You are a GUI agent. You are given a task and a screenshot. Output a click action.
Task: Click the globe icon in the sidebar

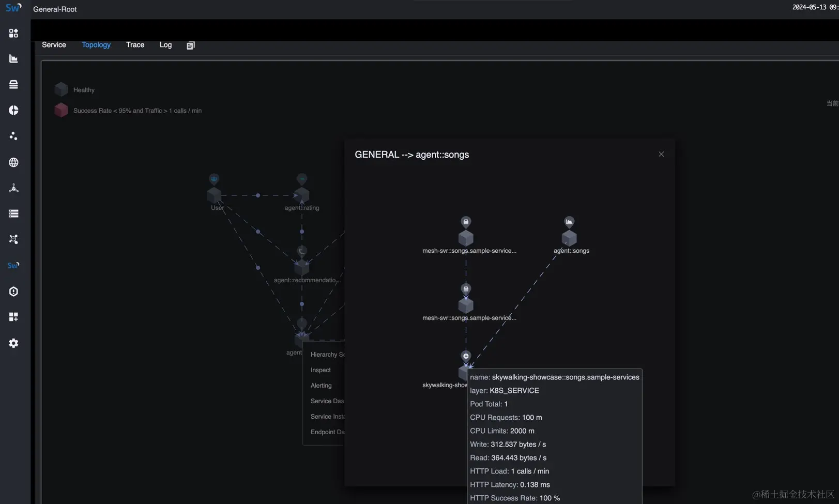(13, 162)
